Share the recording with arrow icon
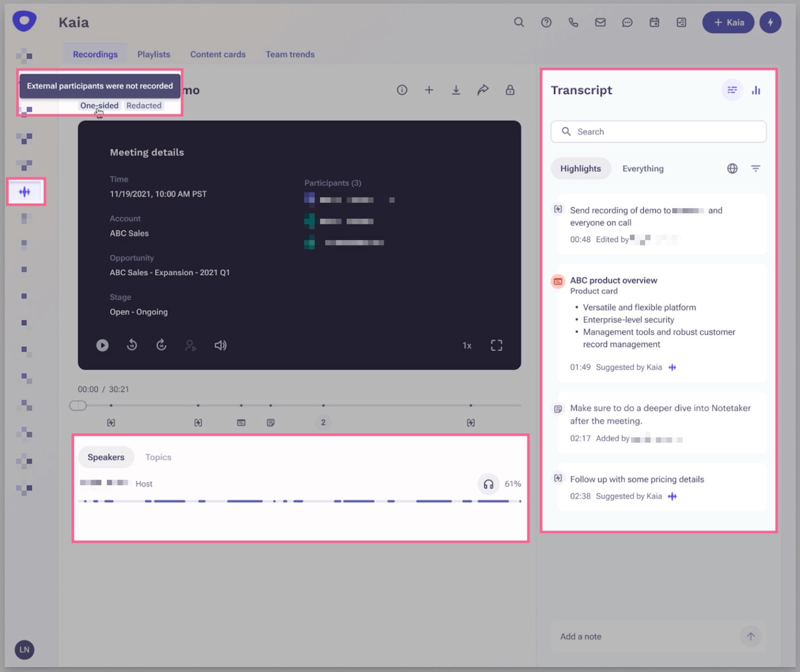Image resolution: width=800 pixels, height=672 pixels. (x=483, y=90)
